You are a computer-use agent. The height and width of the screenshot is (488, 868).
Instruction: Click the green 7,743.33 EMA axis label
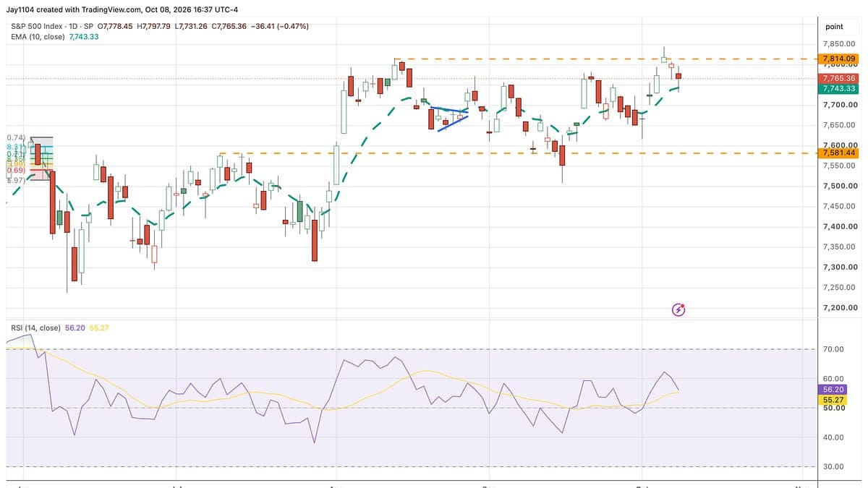click(838, 88)
